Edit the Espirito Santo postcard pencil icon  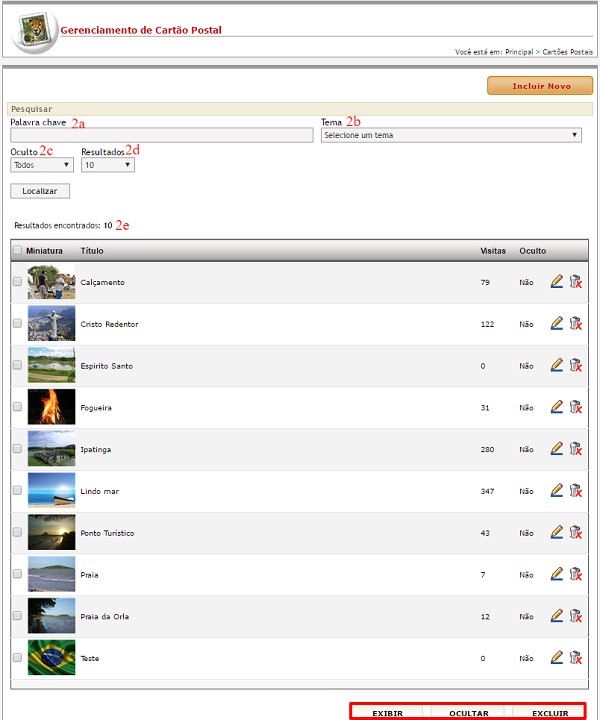(x=556, y=365)
